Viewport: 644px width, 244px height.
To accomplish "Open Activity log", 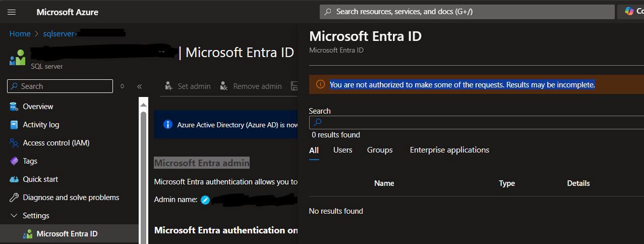I will [x=41, y=125].
